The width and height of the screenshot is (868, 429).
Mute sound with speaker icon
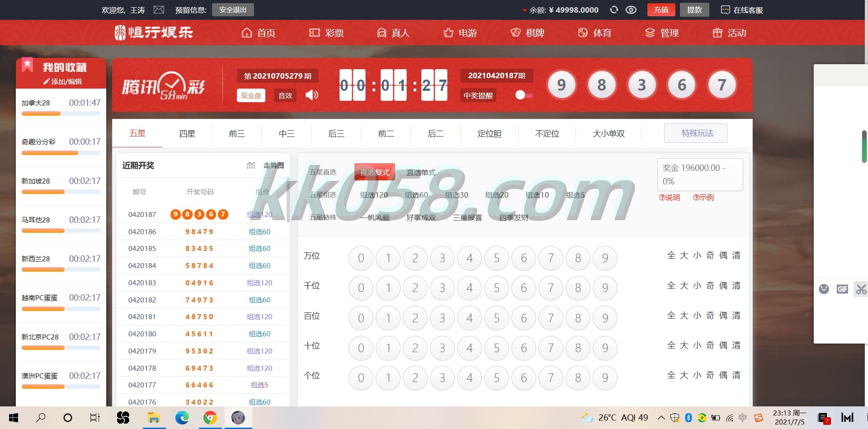[312, 95]
